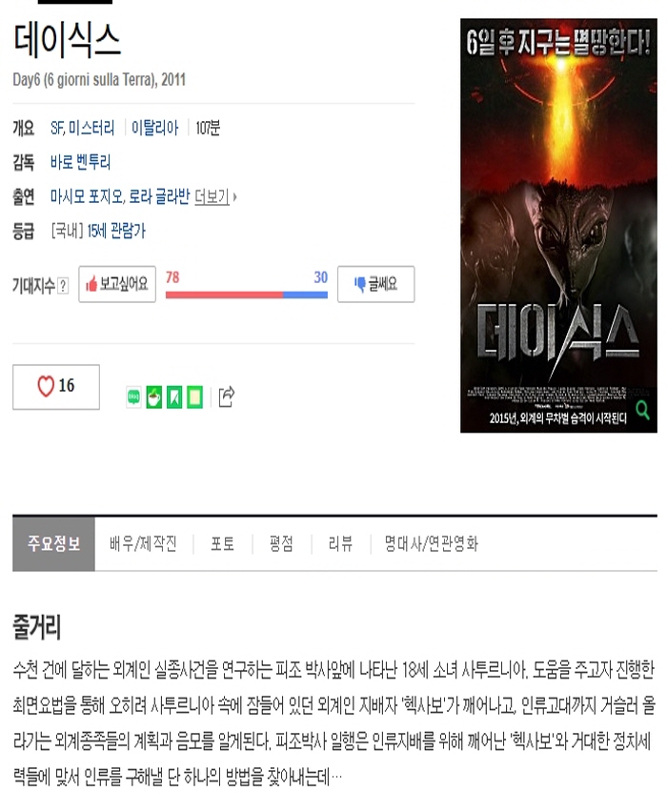
Task: Open the share arrow icon
Action: point(227,397)
